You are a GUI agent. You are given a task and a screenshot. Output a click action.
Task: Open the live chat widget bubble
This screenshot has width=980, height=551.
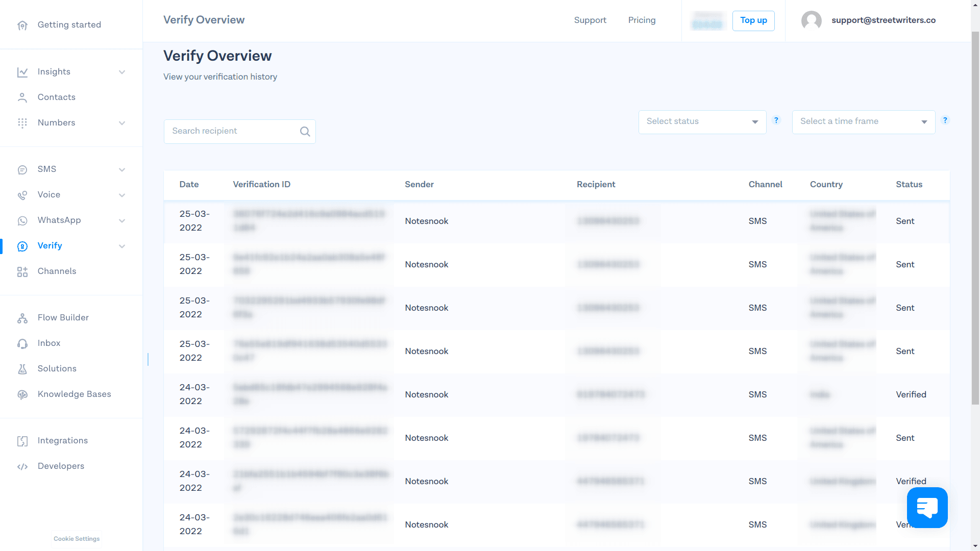click(x=926, y=508)
